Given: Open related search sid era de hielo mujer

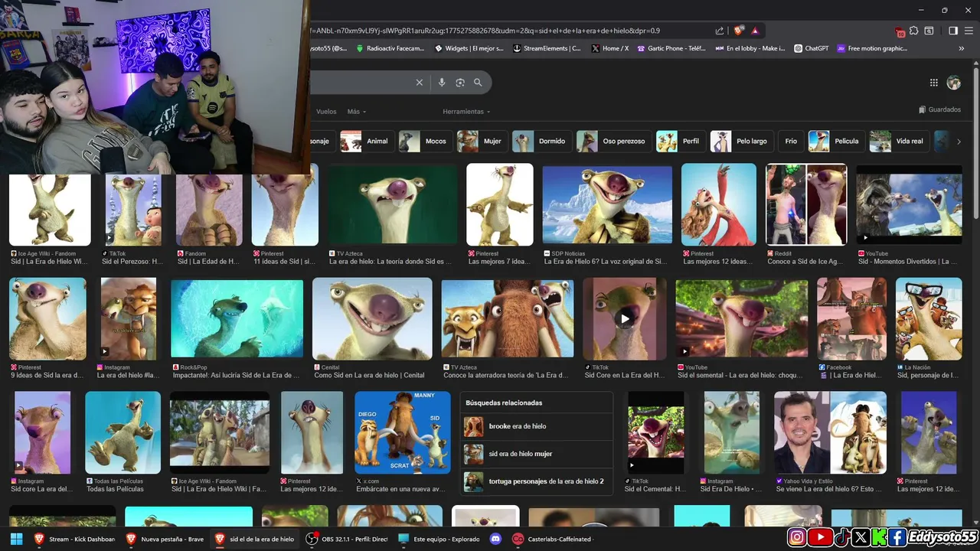Looking at the screenshot, I should 537,454.
